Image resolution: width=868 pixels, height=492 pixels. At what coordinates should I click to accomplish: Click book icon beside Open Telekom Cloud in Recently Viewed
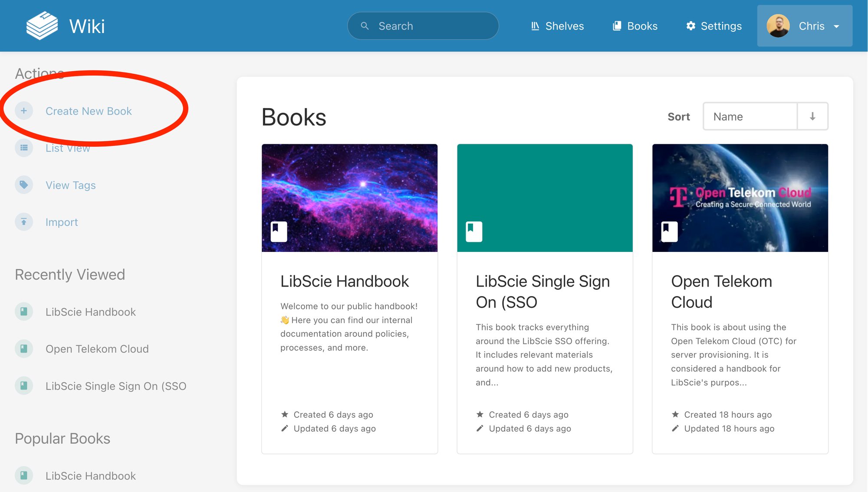pyautogui.click(x=24, y=349)
